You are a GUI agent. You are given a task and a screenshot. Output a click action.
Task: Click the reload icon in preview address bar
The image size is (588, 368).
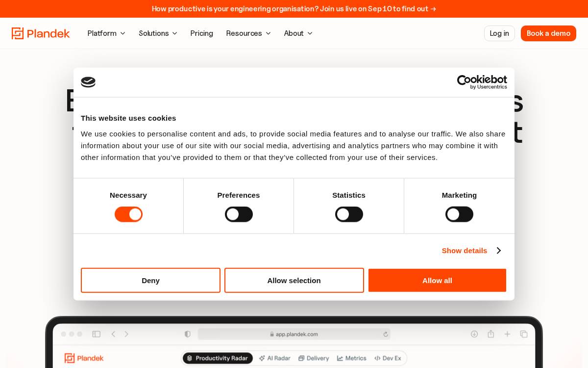point(386,334)
